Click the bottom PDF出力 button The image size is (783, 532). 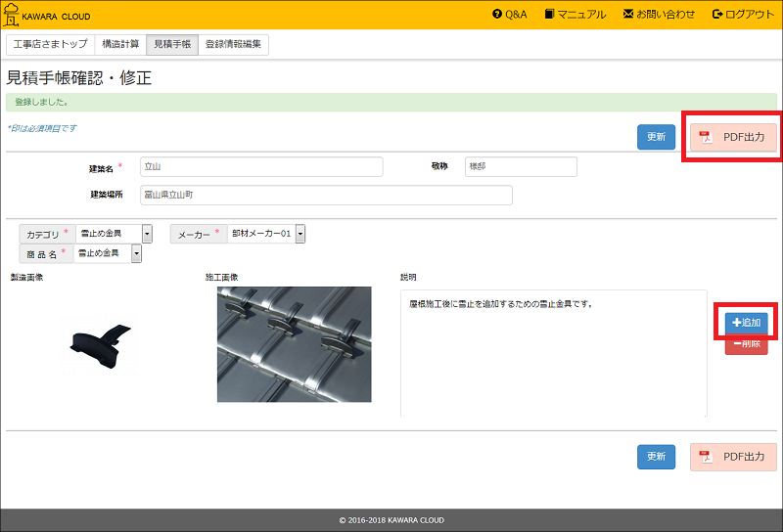pyautogui.click(x=733, y=457)
